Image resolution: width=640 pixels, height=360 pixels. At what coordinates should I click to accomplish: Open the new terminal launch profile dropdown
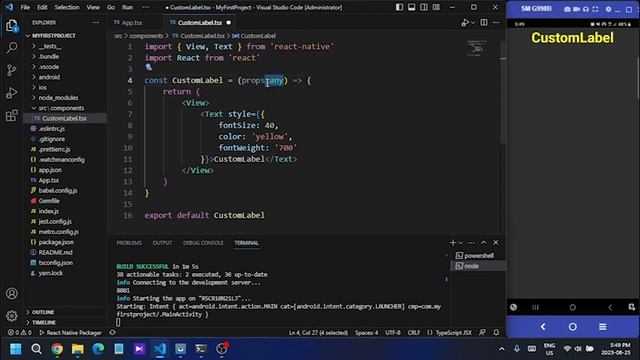(461, 243)
